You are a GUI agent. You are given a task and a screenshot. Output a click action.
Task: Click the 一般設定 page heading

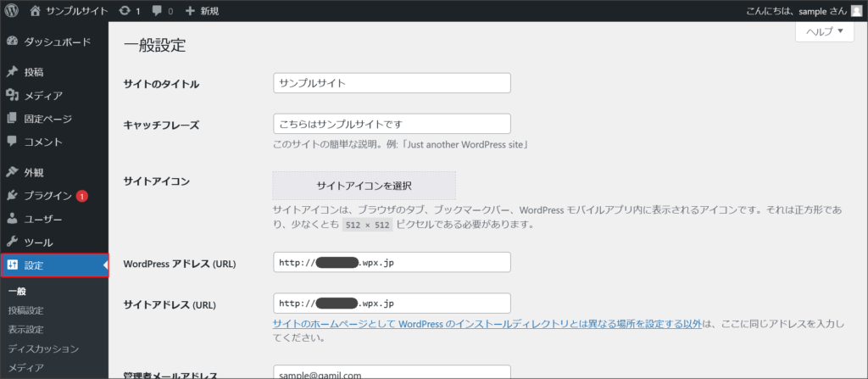pos(154,46)
